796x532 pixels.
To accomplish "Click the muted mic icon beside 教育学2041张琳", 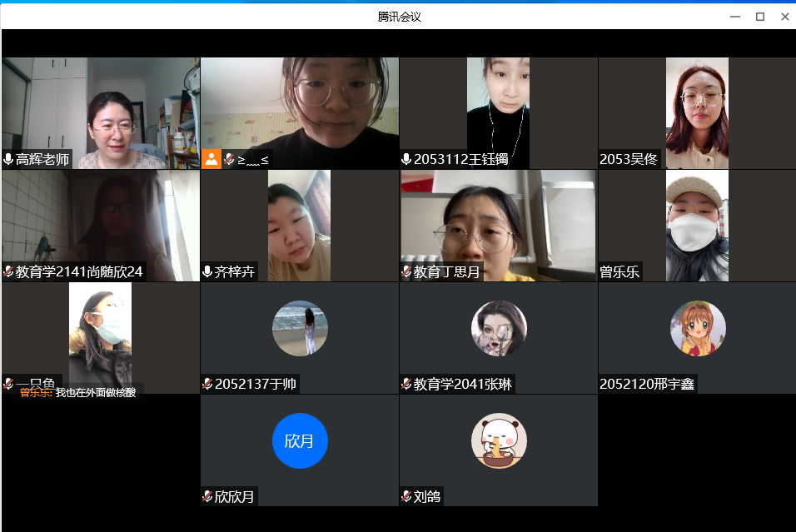I will click(x=406, y=384).
